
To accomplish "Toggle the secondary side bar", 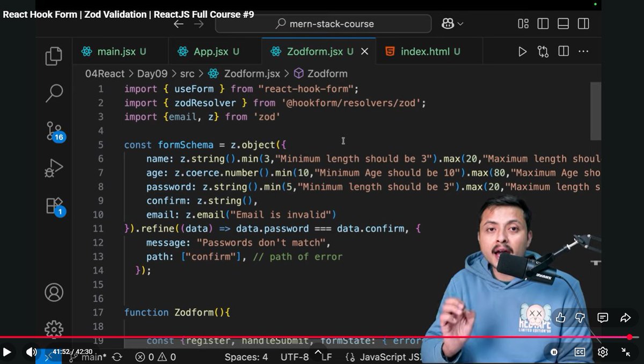I will 583,24.
